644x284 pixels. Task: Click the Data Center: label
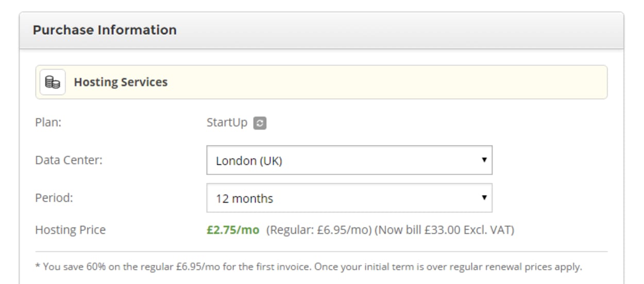pos(69,160)
